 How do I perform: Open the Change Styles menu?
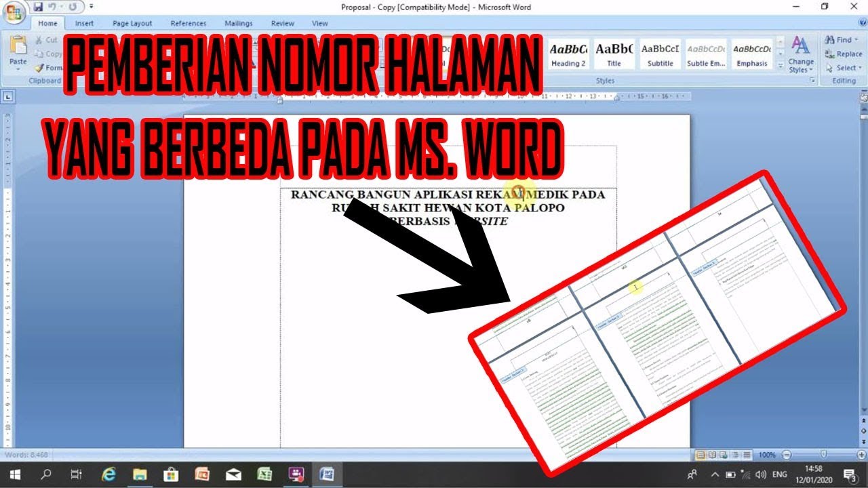801,55
